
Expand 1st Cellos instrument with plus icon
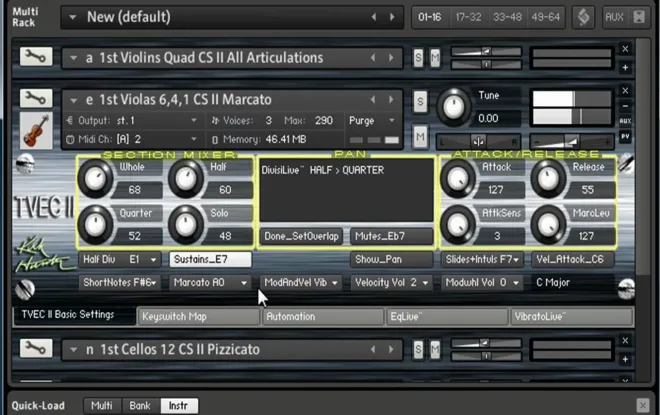click(x=625, y=359)
